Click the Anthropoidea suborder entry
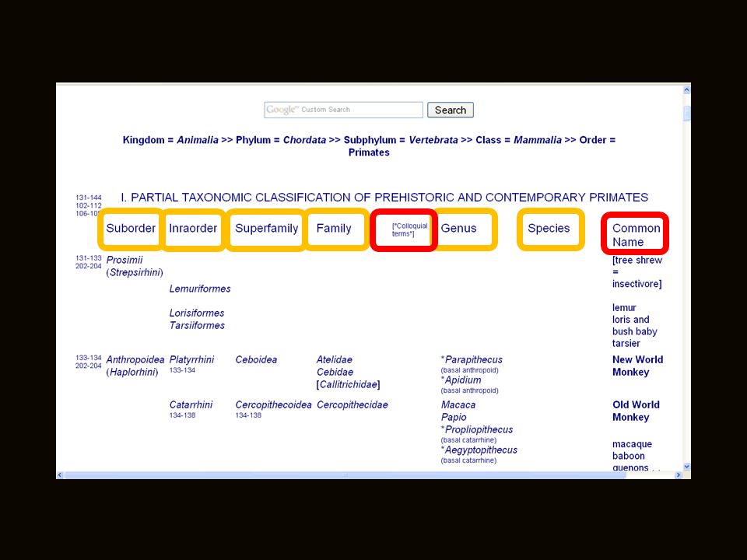Image resolution: width=747 pixels, height=560 pixels. coord(135,359)
